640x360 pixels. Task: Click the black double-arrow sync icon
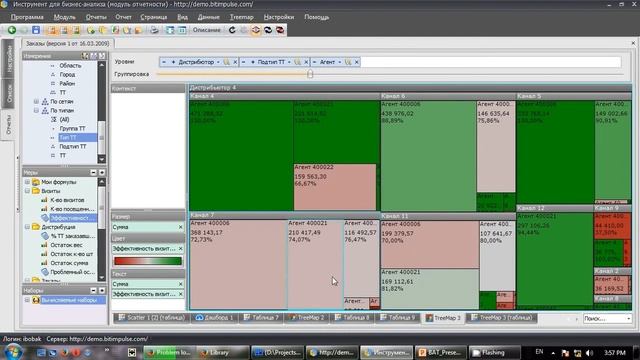pos(268,30)
